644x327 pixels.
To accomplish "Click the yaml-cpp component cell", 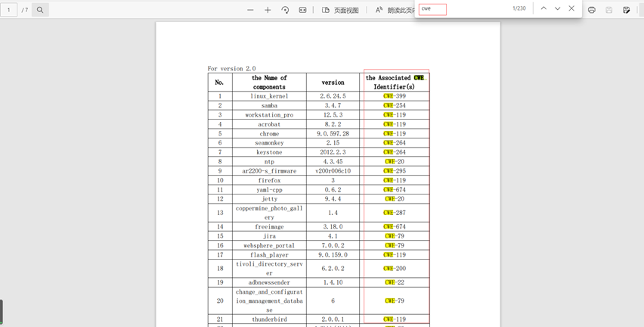I will point(269,190).
